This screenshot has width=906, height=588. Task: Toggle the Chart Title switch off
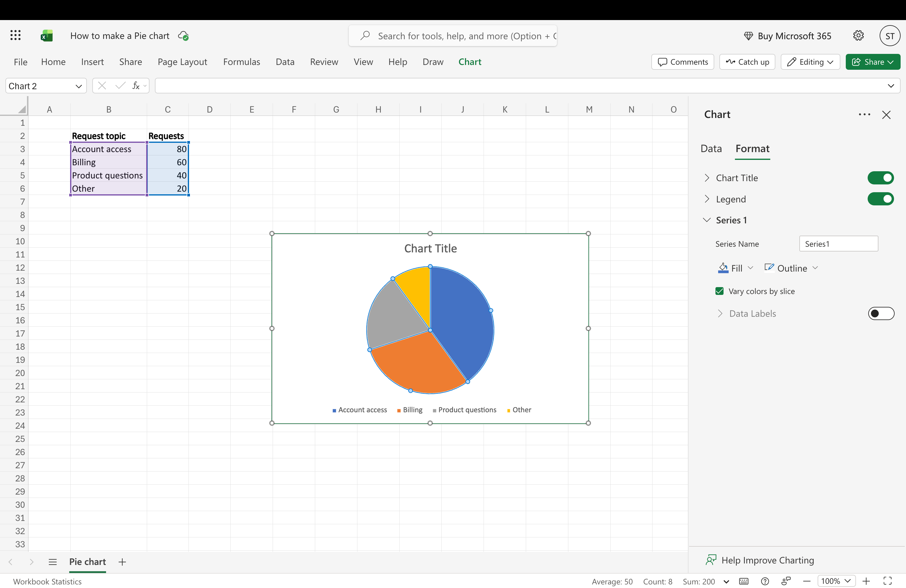(881, 178)
